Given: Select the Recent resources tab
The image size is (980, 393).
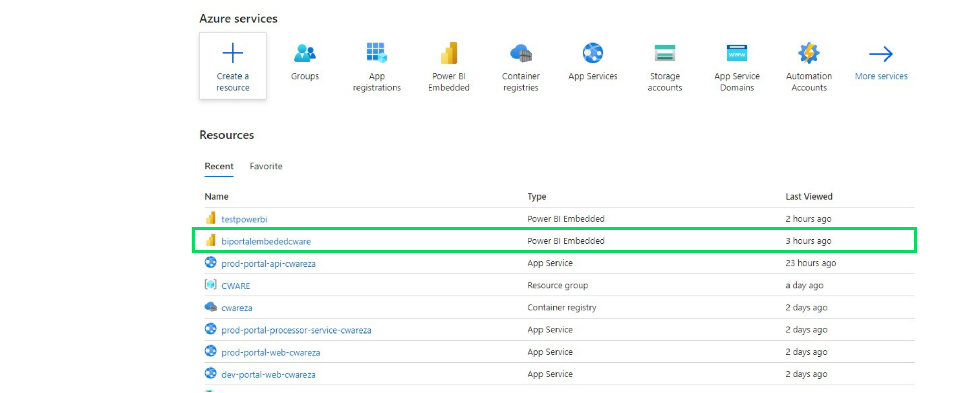Looking at the screenshot, I should coord(219,166).
